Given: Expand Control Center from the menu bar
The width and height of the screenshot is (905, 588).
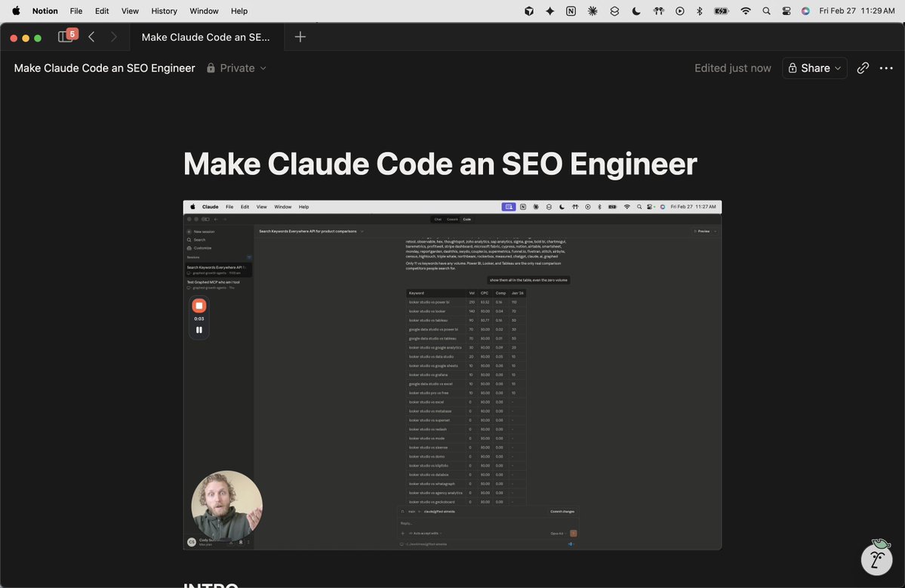Looking at the screenshot, I should coord(785,11).
